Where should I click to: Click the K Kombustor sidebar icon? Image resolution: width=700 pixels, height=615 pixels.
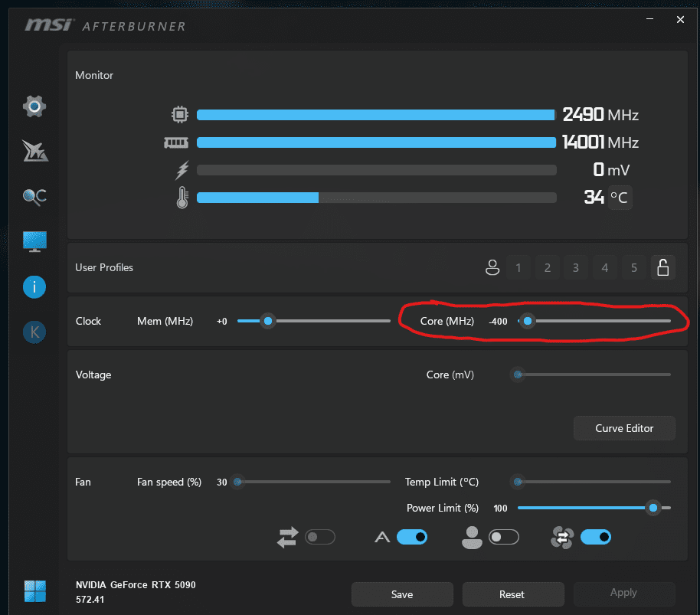point(34,332)
